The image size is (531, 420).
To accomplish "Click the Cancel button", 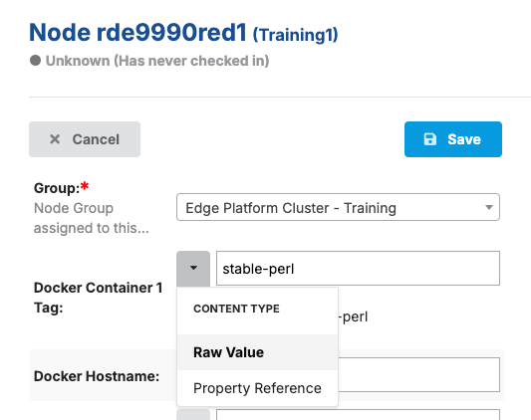I will click(85, 139).
